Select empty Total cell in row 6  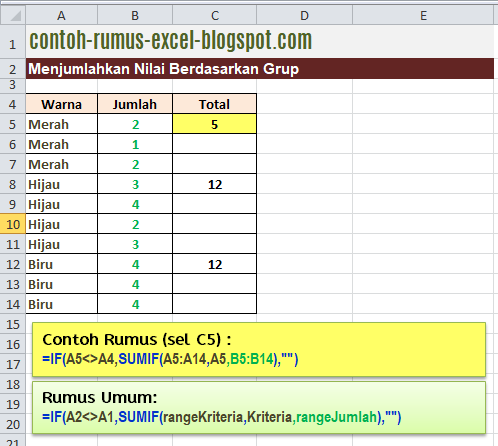tap(215, 144)
